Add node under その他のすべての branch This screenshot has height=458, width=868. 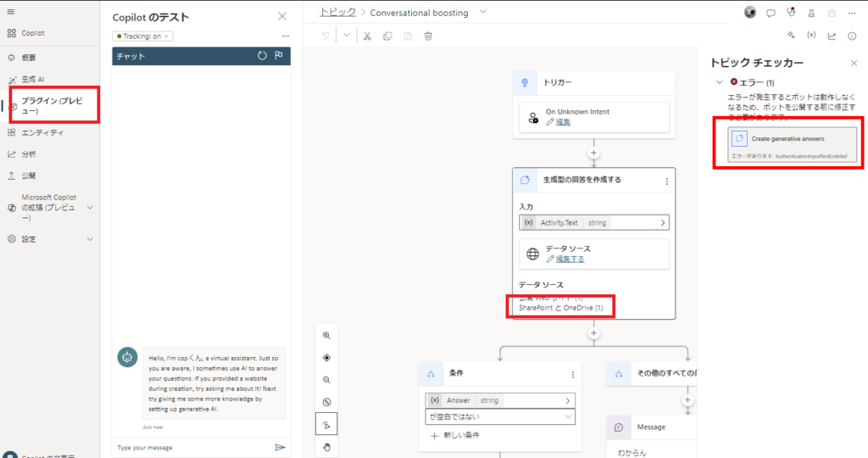(x=687, y=399)
